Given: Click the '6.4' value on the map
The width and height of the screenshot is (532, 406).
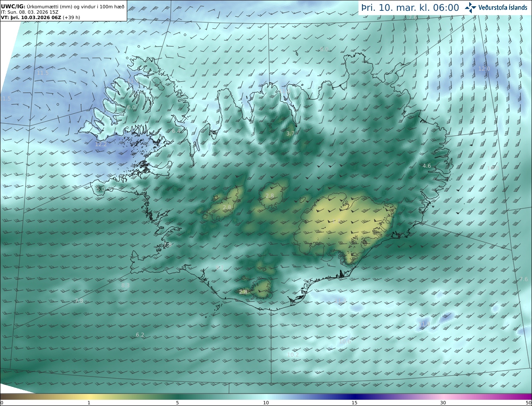Looking at the screenshot, I should 177,131.
